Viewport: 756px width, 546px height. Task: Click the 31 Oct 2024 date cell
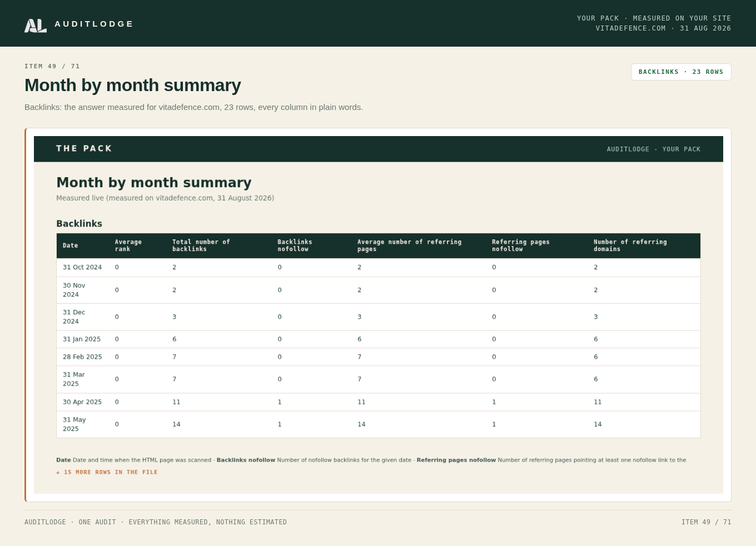coord(82,267)
